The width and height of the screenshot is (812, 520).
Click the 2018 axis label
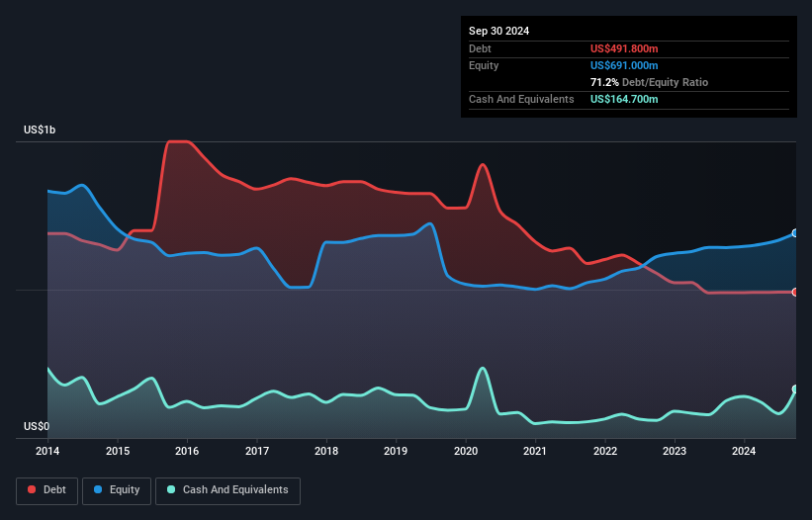[326, 451]
